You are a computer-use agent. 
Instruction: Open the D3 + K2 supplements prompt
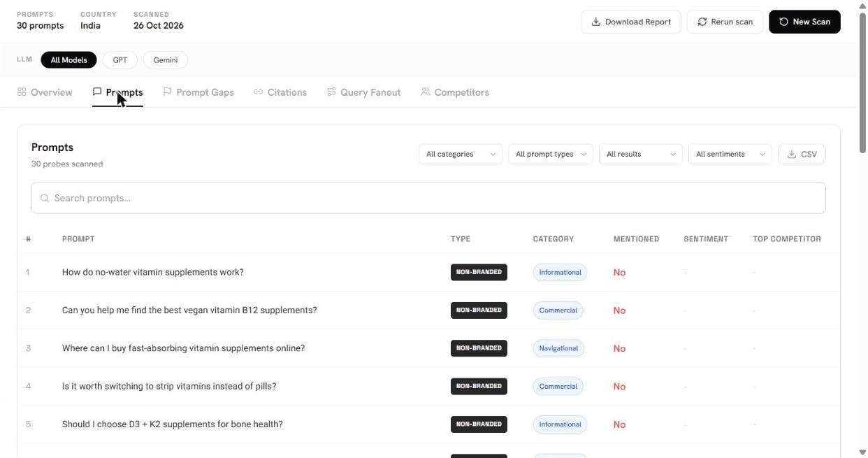click(x=173, y=424)
